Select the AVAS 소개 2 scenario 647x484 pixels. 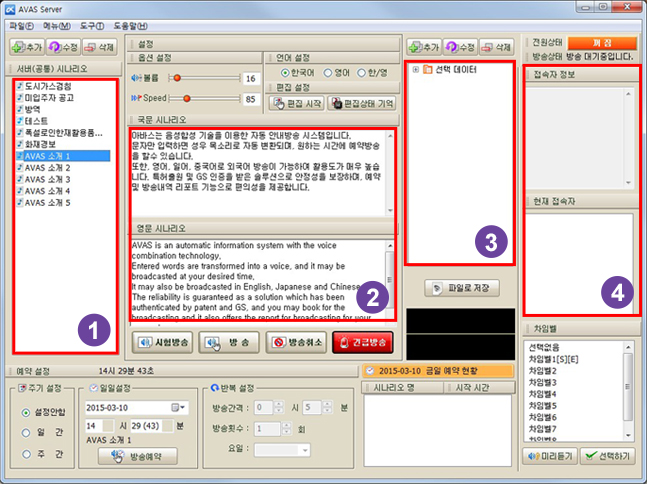(x=47, y=168)
